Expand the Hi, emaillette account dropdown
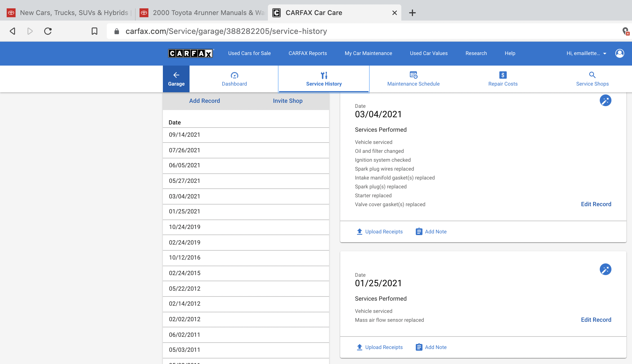The height and width of the screenshot is (364, 632). point(586,53)
